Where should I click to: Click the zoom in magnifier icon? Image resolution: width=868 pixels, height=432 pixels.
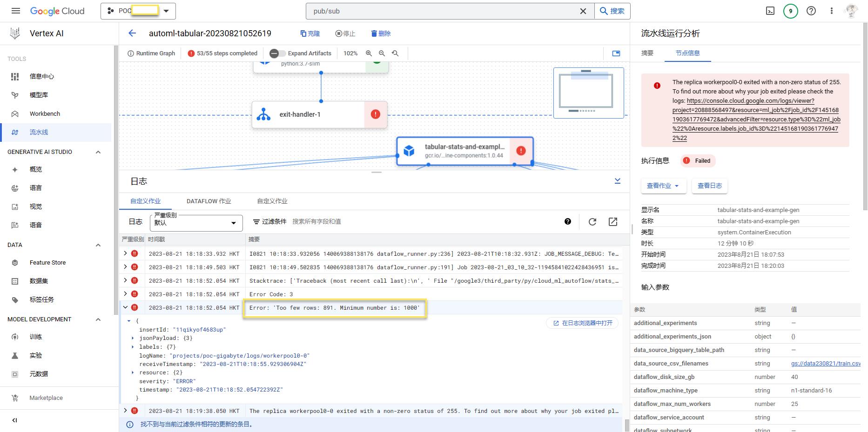[x=369, y=53]
